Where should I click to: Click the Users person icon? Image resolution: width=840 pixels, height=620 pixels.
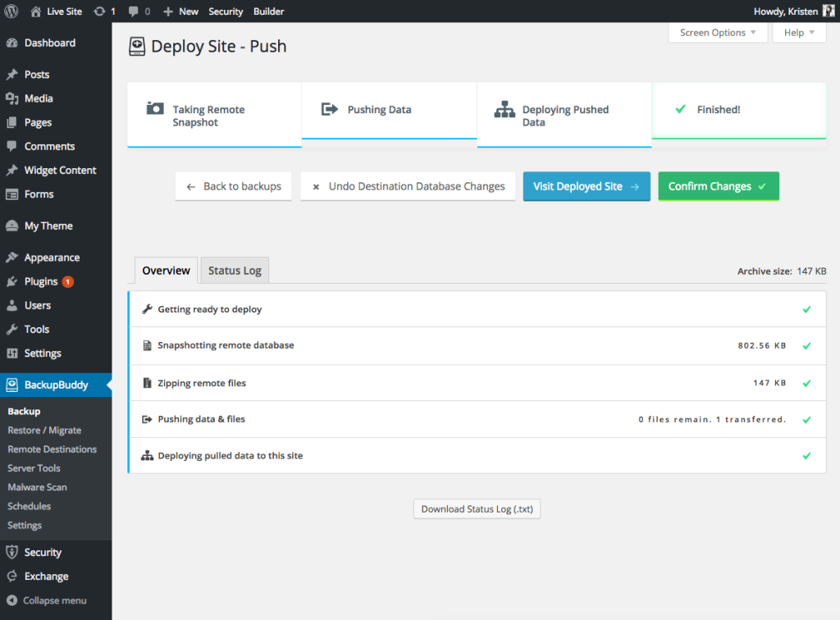coord(11,306)
